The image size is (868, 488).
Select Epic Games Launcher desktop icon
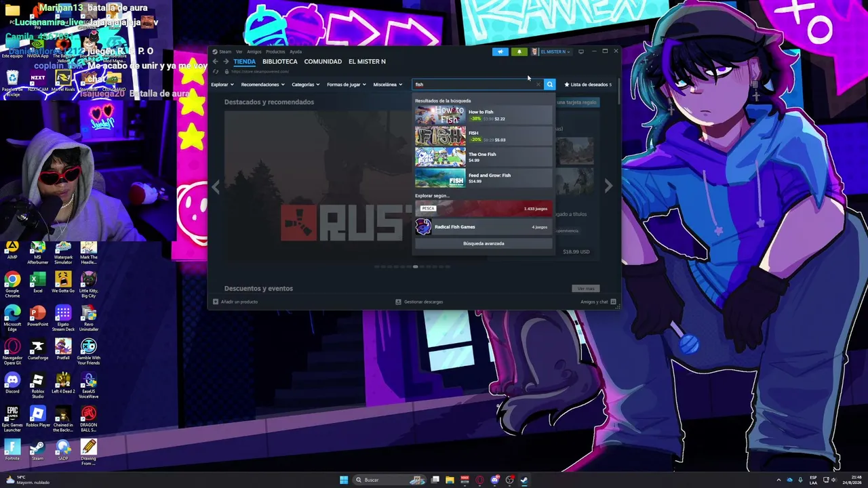pyautogui.click(x=12, y=419)
